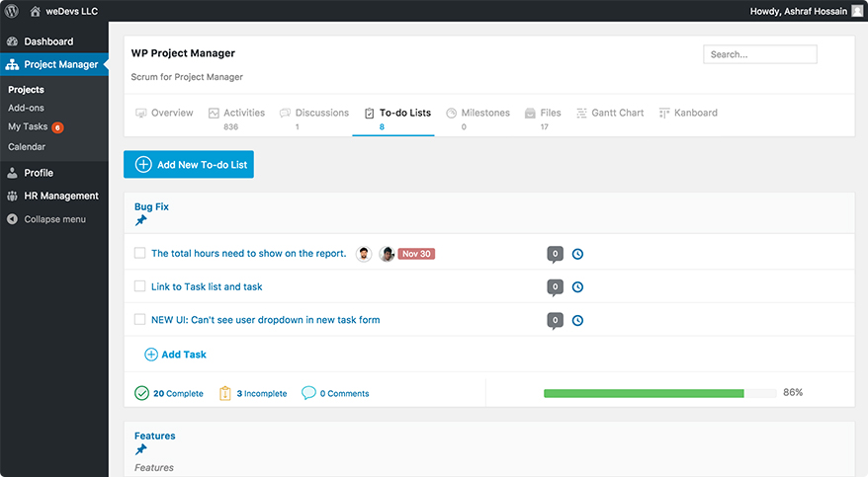Open comment bubble for NEW UI task
The image size is (868, 477).
point(556,321)
